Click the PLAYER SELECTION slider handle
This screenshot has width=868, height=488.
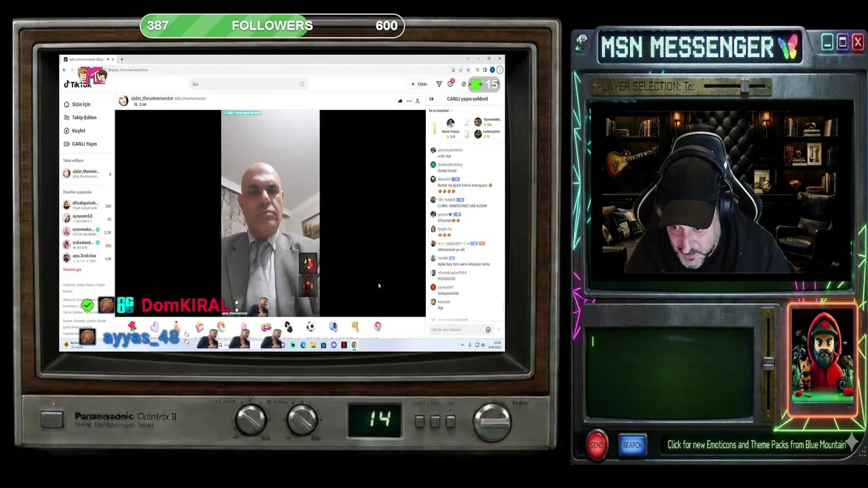pyautogui.click(x=745, y=86)
